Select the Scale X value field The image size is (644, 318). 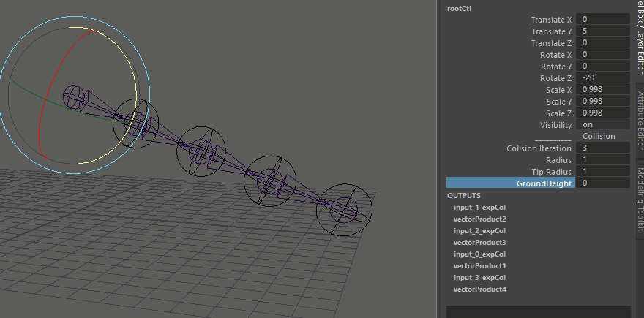602,89
